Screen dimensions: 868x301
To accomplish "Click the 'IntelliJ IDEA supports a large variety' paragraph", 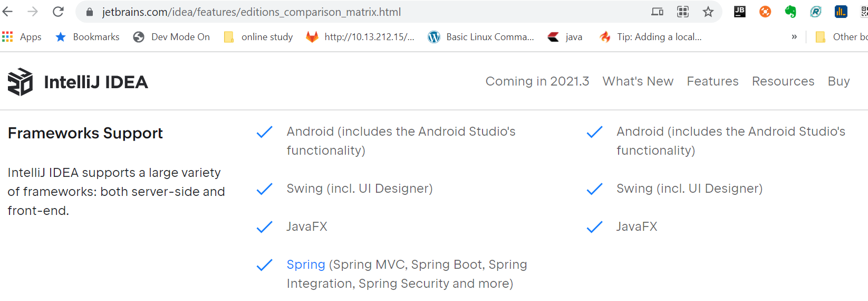I will (116, 192).
